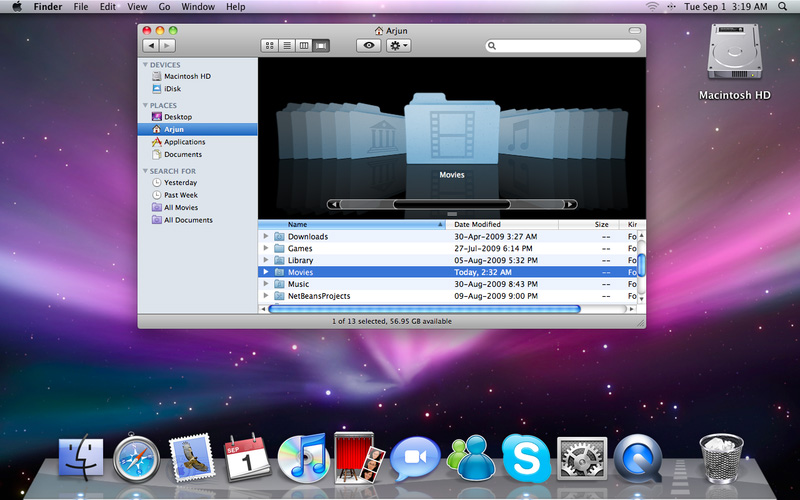Expand the Downloads folder disclosure triangle

[266, 237]
